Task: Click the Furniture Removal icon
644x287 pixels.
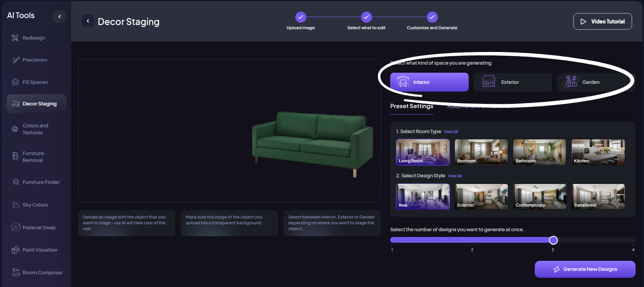Action: (15, 156)
